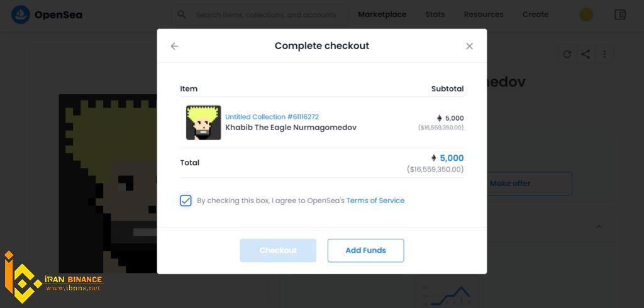Open the Terms of Service link
The height and width of the screenshot is (308, 644).
coord(375,201)
